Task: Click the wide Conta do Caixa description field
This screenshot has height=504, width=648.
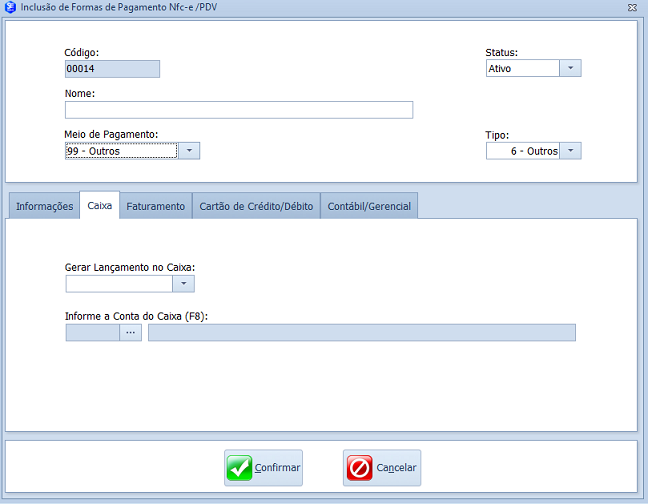Action: (x=361, y=332)
